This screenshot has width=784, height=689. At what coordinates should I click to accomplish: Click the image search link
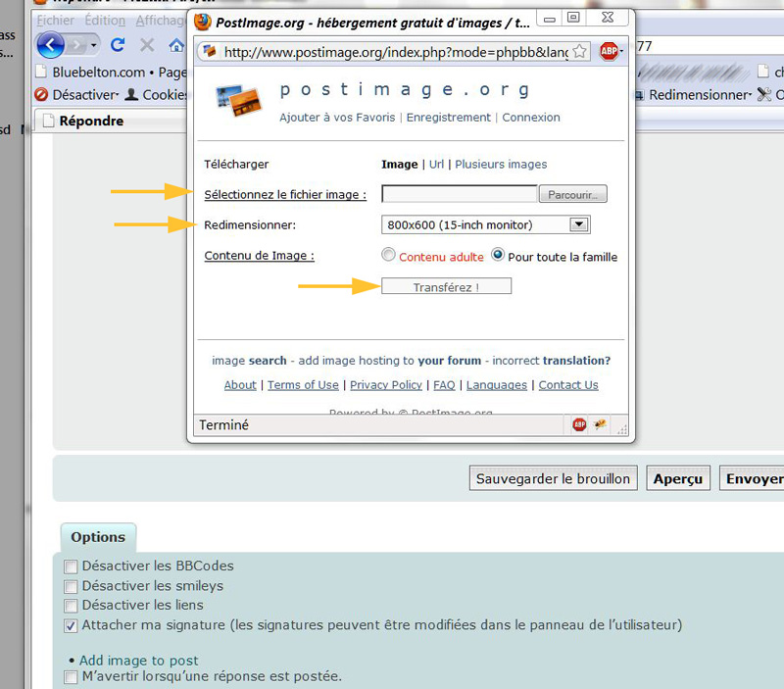(249, 361)
